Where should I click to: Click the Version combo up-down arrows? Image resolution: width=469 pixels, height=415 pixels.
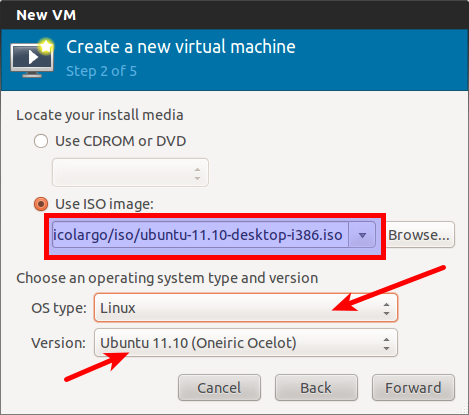pos(386,344)
